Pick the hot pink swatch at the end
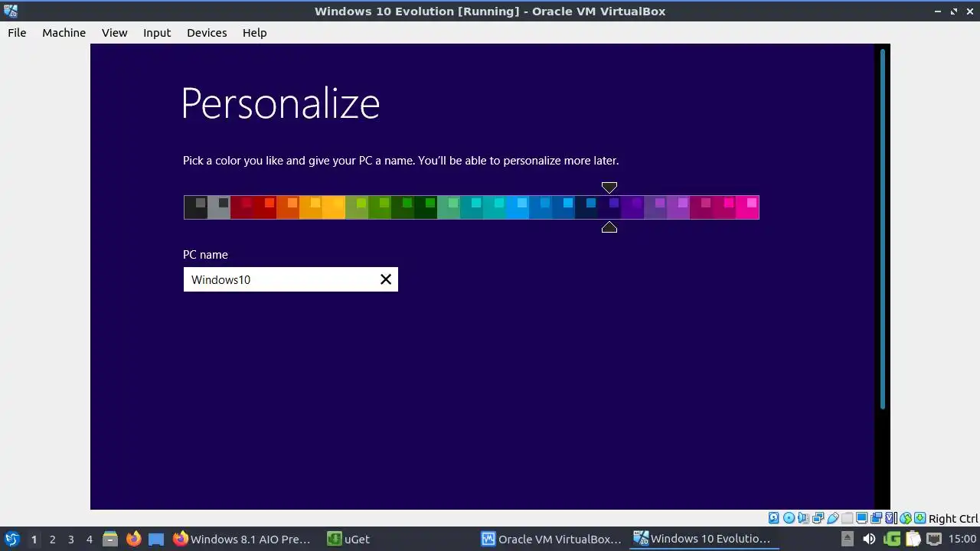 pos(747,207)
